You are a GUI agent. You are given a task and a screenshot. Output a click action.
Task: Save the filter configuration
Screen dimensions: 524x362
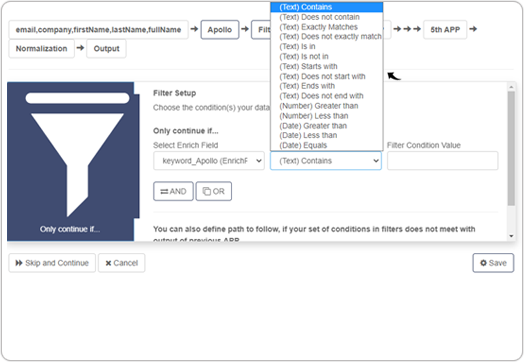(x=493, y=263)
